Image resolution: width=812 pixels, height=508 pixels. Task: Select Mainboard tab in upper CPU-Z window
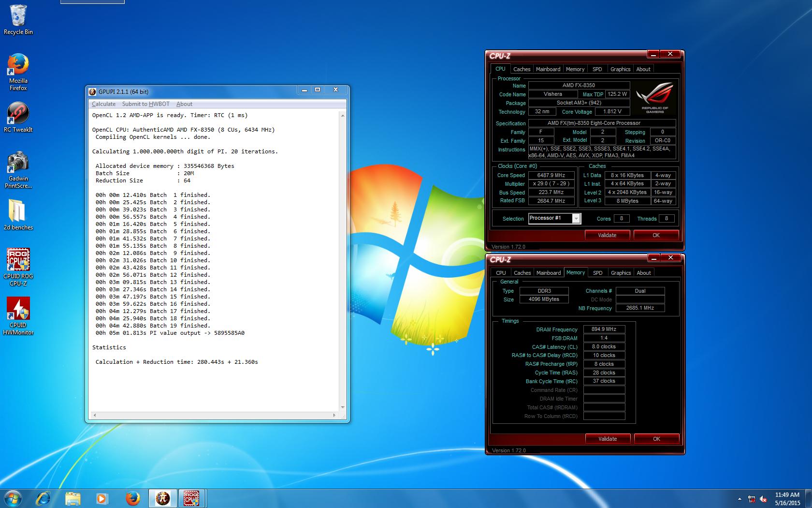coord(548,69)
